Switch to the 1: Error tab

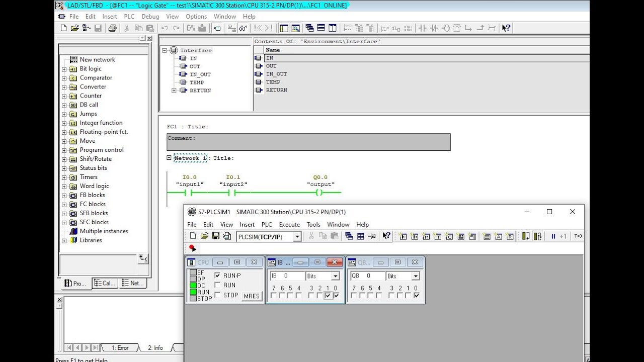point(120,348)
